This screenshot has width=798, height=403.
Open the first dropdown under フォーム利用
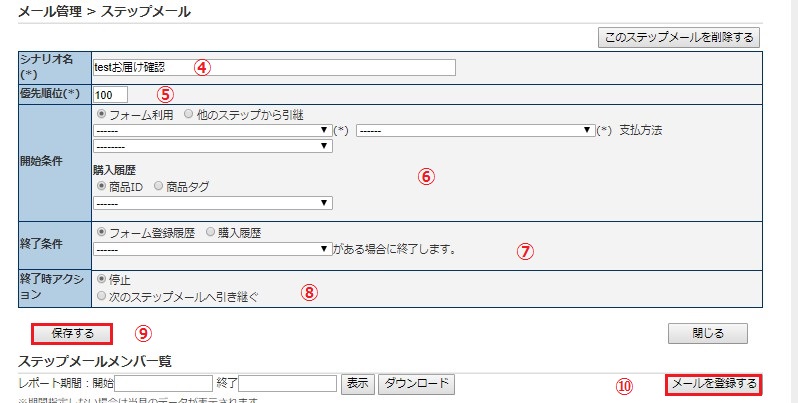(212, 131)
